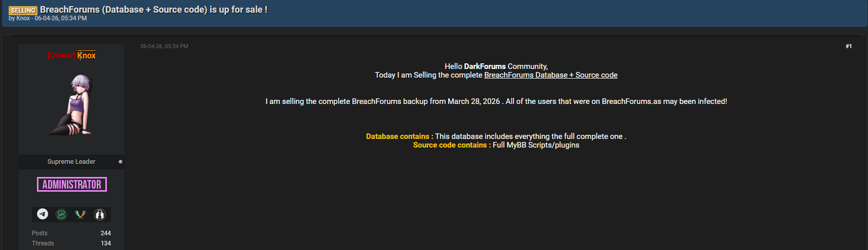This screenshot has width=868, height=250.
Task: Open the XMPP/Jabber contact icon
Action: [x=80, y=215]
